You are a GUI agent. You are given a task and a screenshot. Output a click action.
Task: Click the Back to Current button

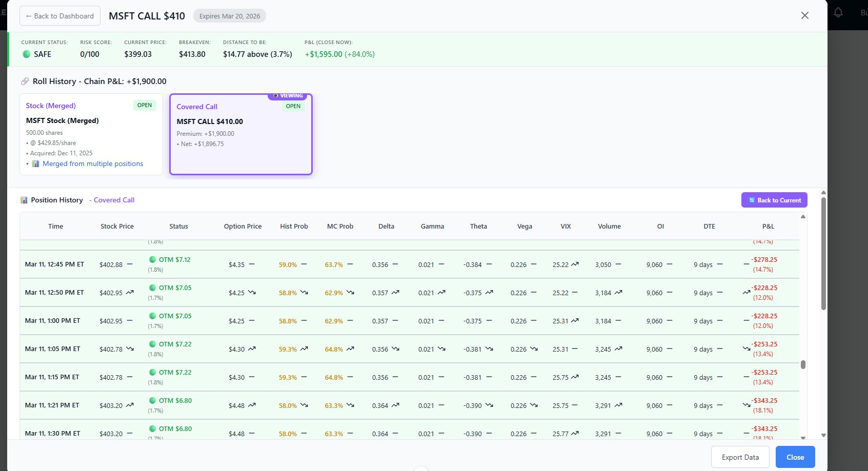[x=774, y=200]
